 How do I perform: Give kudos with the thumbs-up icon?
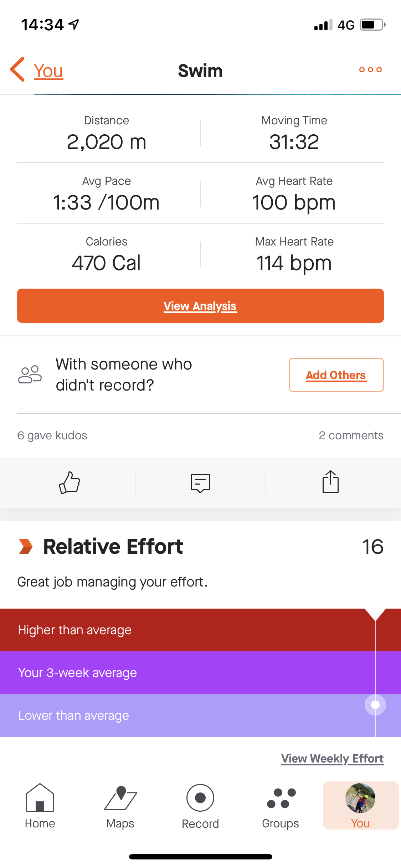(70, 482)
